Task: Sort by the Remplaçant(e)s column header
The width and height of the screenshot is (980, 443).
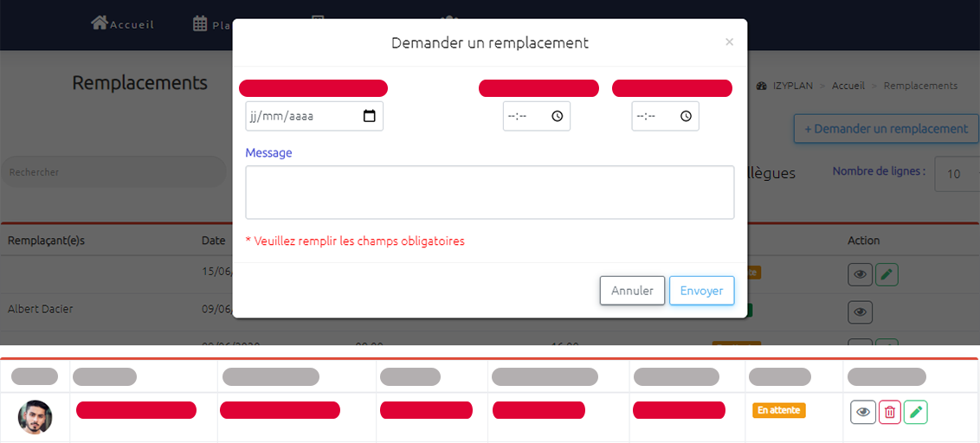Action: (x=46, y=241)
